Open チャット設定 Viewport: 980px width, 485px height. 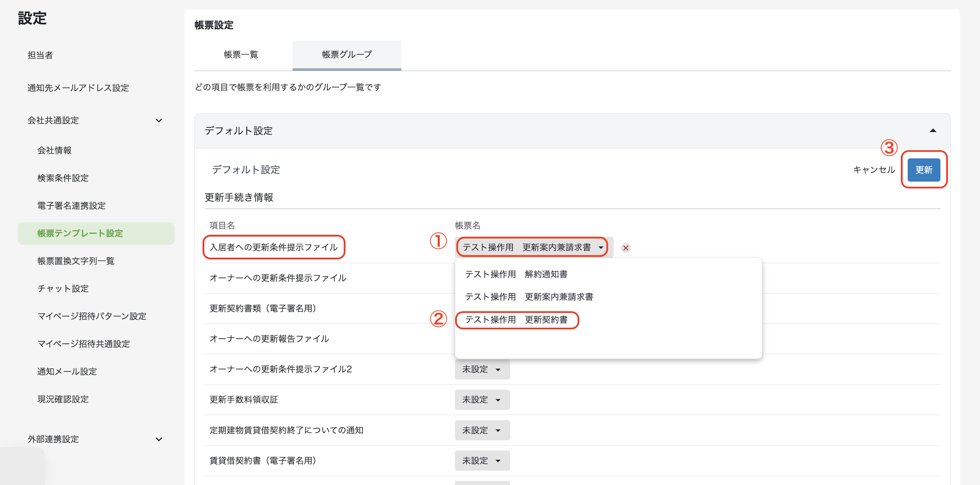(63, 288)
